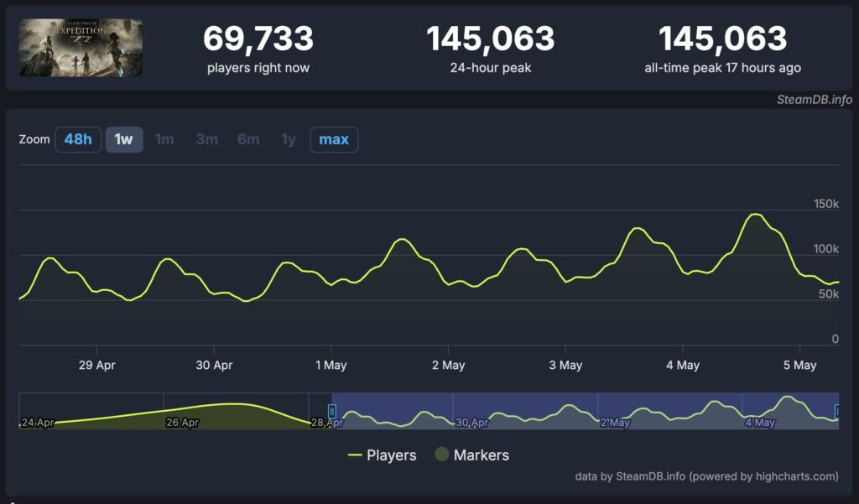The height and width of the screenshot is (504, 859).
Task: Click the highest chart peak near 4 May
Action: pos(755,215)
